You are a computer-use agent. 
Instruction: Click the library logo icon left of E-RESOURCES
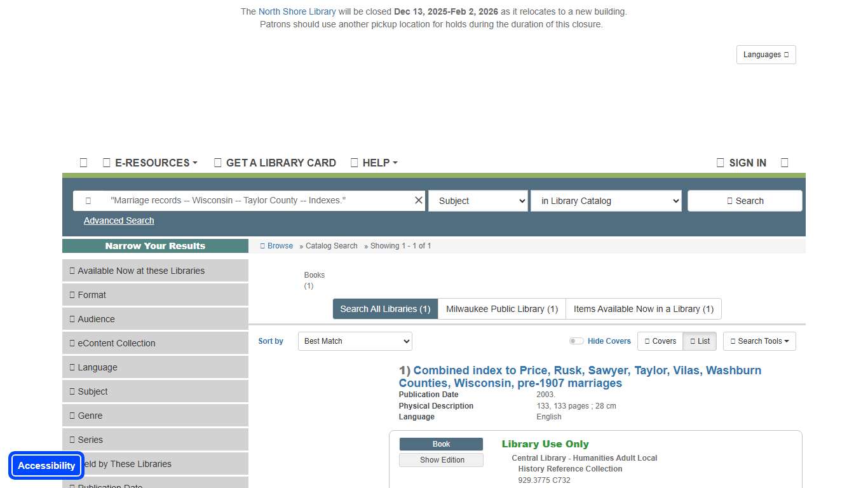pyautogui.click(x=83, y=163)
